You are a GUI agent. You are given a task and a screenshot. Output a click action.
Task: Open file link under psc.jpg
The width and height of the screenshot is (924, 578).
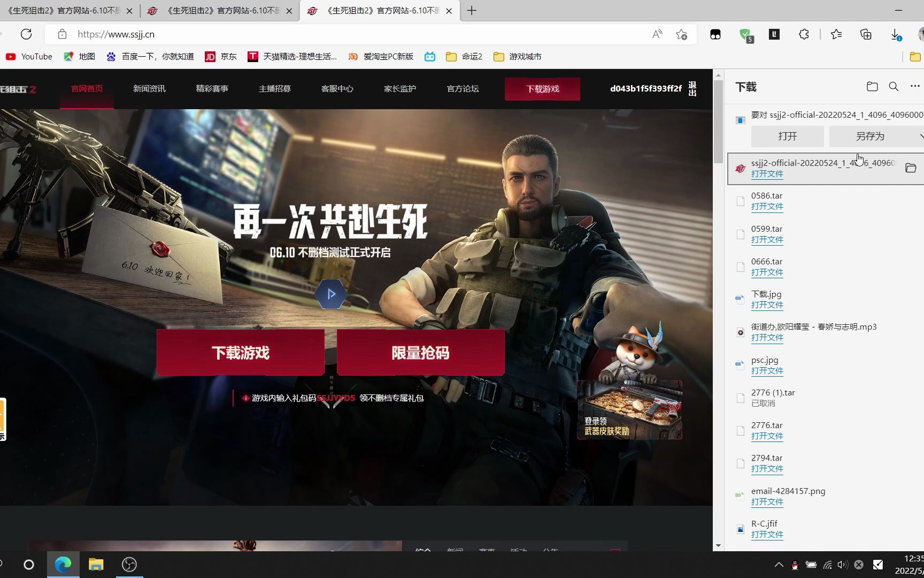click(767, 371)
